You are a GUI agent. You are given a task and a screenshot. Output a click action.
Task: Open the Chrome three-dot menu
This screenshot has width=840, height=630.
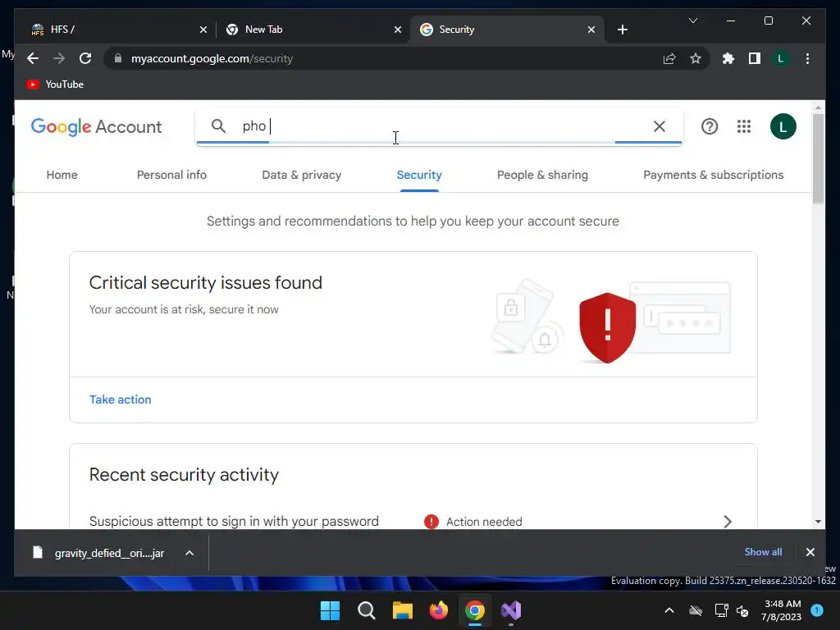coord(807,58)
